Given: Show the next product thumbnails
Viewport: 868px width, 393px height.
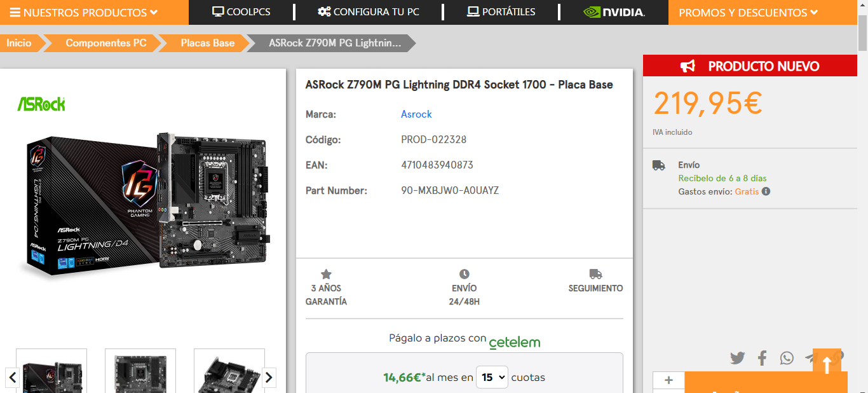Looking at the screenshot, I should click(x=269, y=377).
